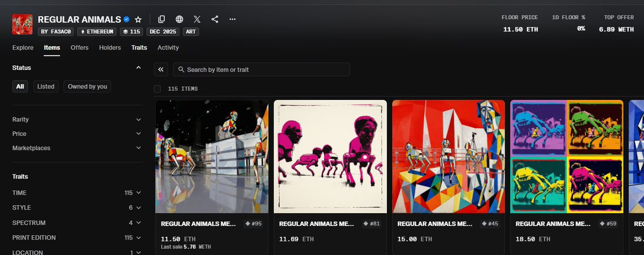Expand the TIME trait filter
This screenshot has height=255, width=644.
(x=77, y=193)
